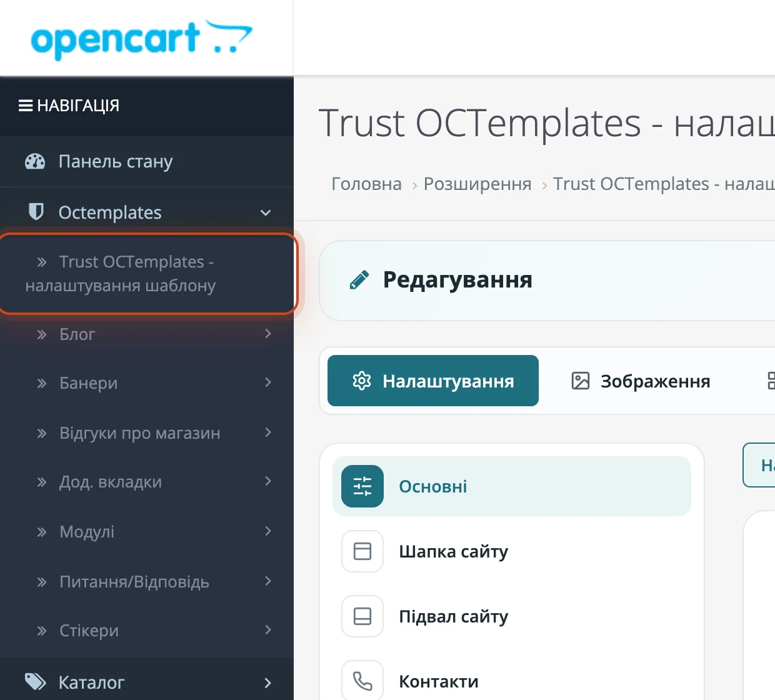Screen dimensions: 775x700
Task: Open the Шапка сайту section
Action: [x=512, y=551]
